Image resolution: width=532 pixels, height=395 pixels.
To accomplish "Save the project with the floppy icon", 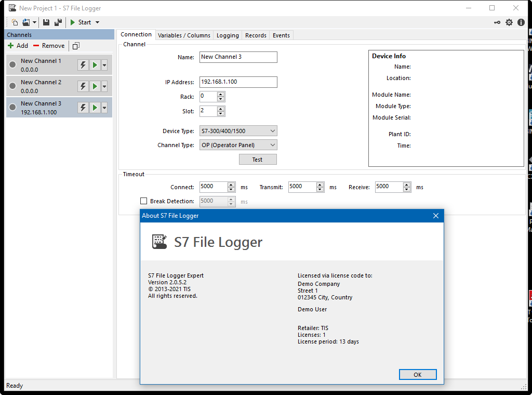I will (x=46, y=22).
